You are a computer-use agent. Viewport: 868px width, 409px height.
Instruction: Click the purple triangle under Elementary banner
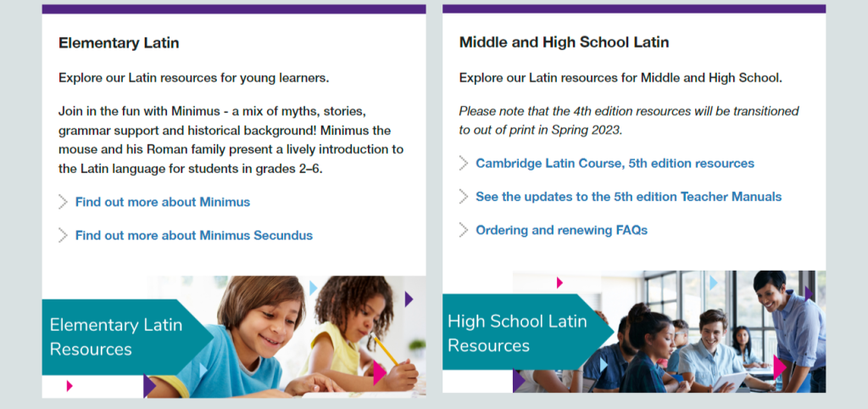(x=149, y=386)
